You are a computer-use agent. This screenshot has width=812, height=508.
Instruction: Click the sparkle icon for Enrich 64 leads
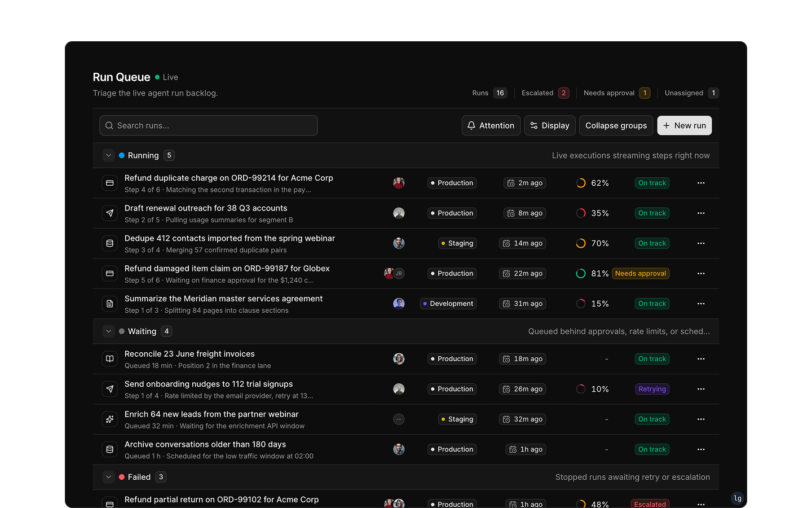[x=110, y=419]
